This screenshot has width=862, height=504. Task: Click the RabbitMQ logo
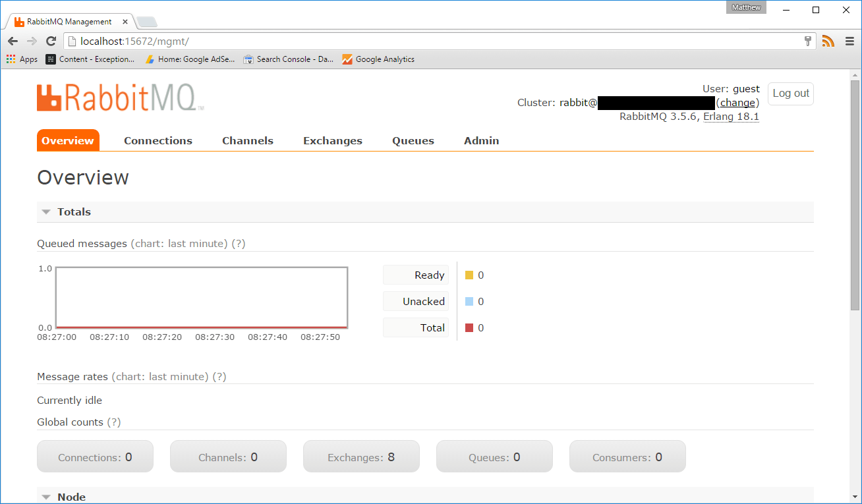(x=120, y=98)
